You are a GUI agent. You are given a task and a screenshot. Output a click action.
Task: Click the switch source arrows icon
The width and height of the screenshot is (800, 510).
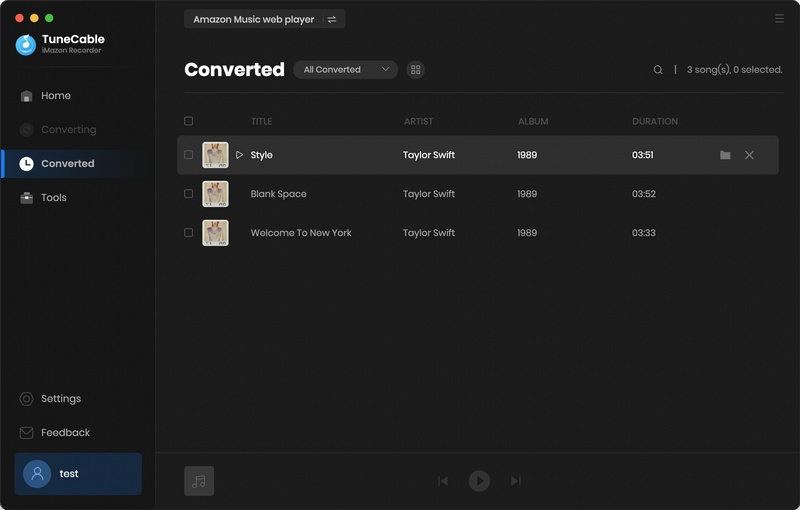coord(332,19)
